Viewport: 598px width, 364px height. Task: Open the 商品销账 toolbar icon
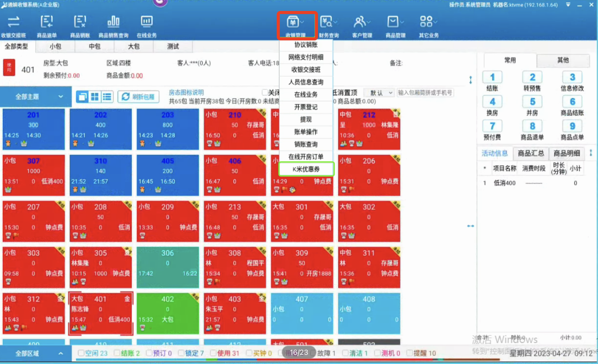pos(80,26)
